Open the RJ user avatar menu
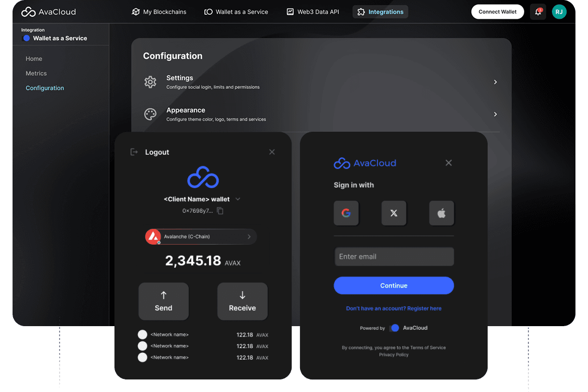 559,12
